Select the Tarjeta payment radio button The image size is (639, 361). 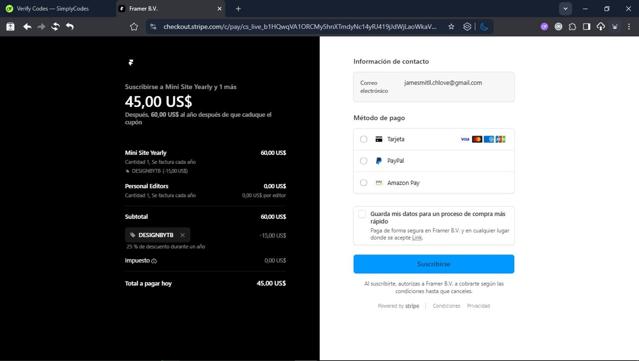click(x=364, y=139)
